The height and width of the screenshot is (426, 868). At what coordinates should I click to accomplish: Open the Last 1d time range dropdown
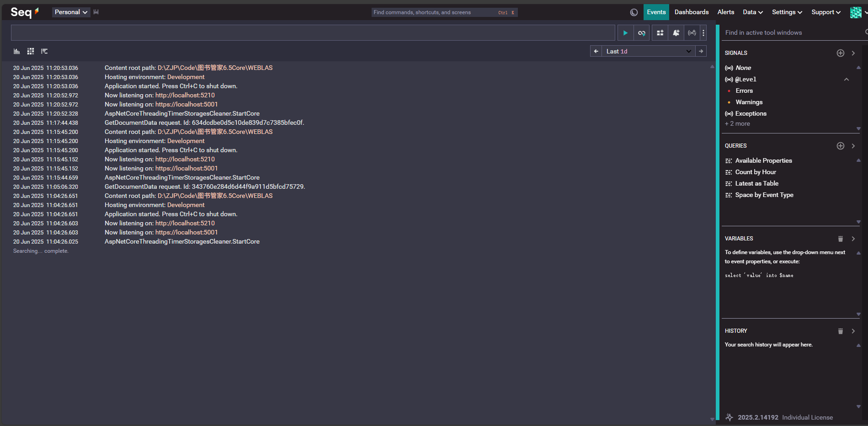[649, 51]
